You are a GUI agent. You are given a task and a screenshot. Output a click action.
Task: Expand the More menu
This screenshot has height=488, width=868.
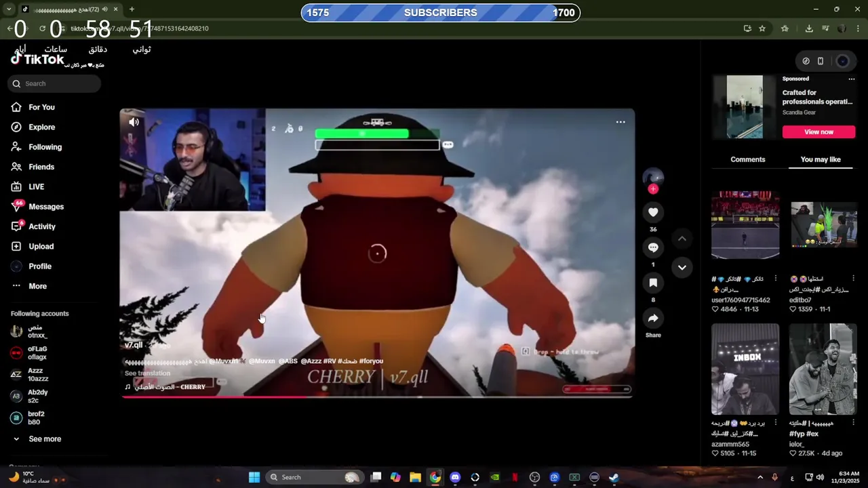(37, 286)
